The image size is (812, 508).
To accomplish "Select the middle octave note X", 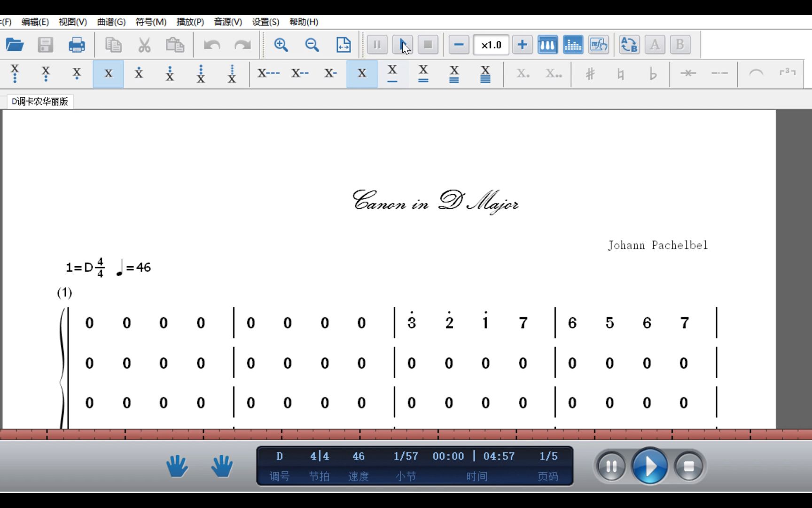I will coord(108,74).
